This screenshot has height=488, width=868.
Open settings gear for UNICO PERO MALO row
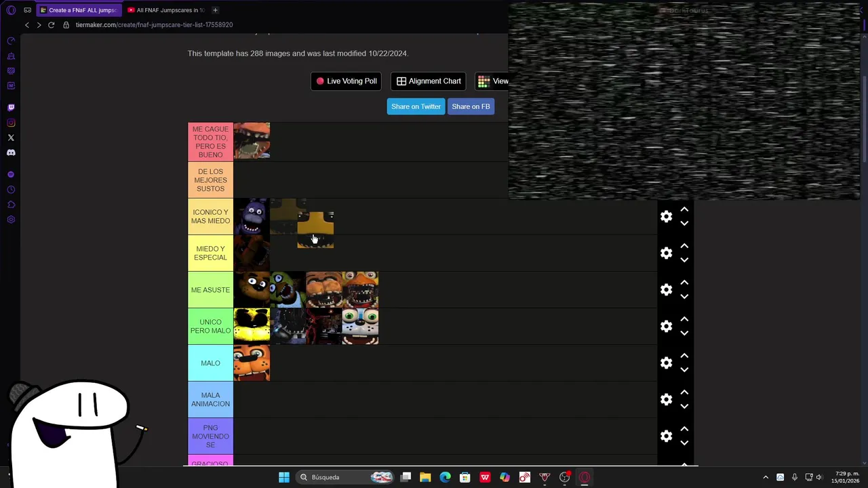pyautogui.click(x=667, y=326)
